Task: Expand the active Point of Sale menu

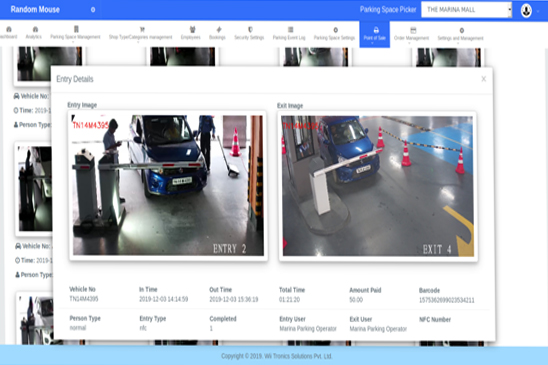Action: tap(375, 34)
